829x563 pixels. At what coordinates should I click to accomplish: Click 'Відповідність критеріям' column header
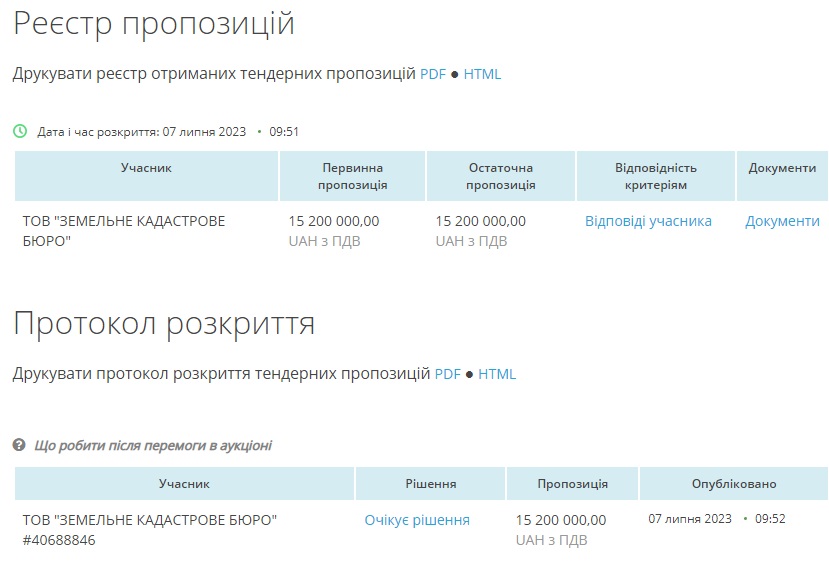[x=655, y=176]
